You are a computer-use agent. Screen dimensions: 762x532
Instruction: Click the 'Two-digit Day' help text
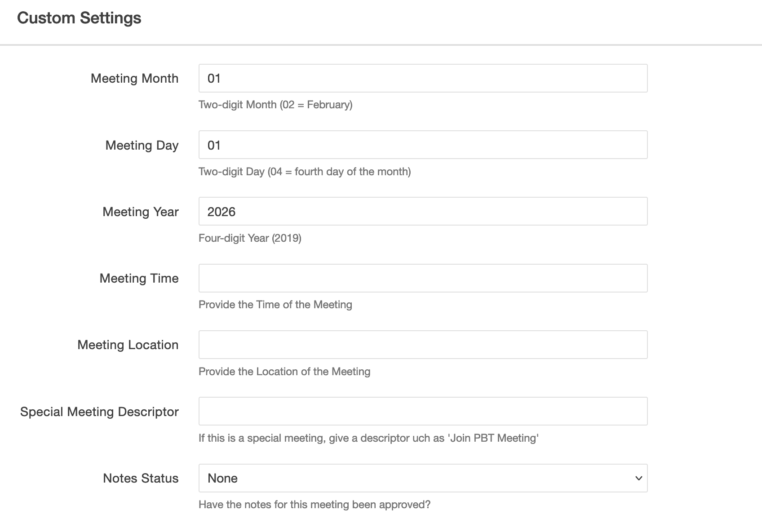(x=305, y=172)
